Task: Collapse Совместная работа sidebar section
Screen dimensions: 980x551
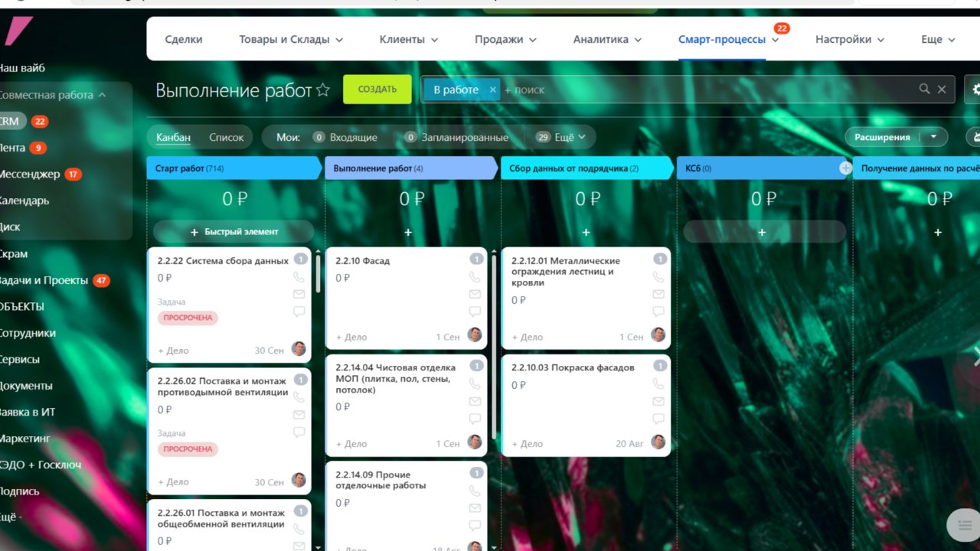Action: 102,95
